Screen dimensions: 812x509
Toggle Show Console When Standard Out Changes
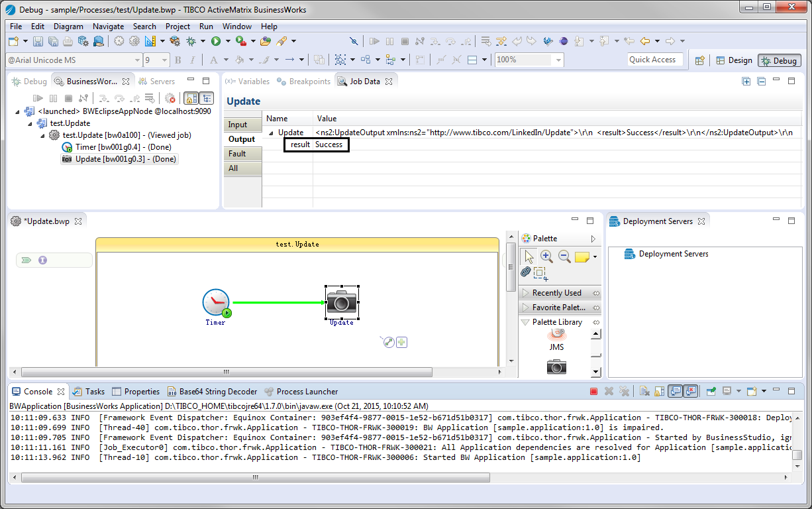[675, 392]
